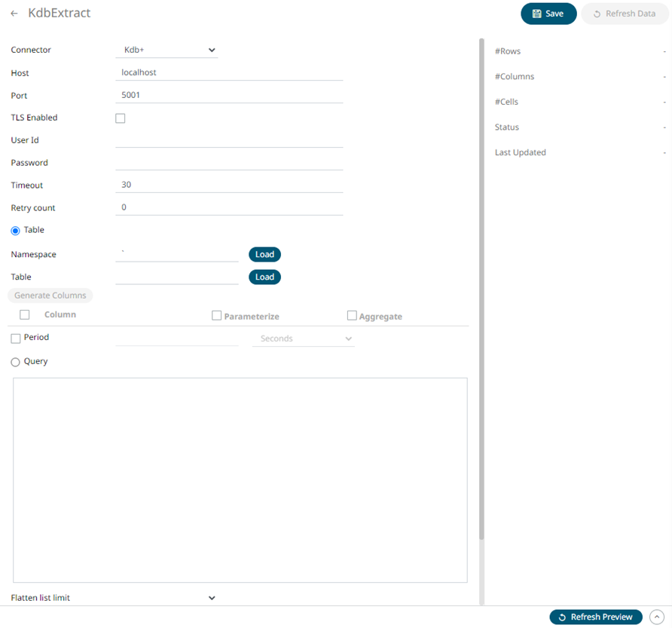Click the Save button
The width and height of the screenshot is (672, 628).
[x=548, y=14]
